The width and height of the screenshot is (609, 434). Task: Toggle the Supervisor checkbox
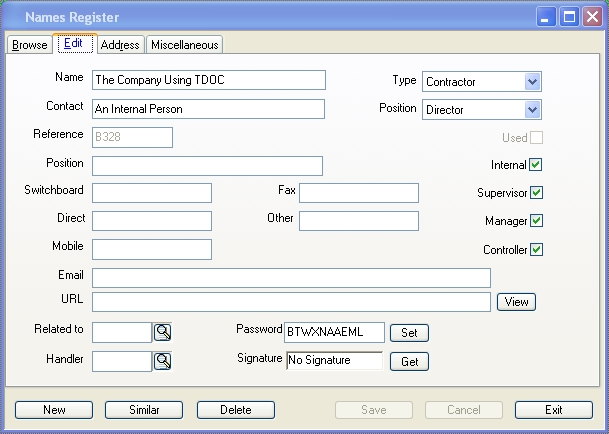(x=536, y=193)
